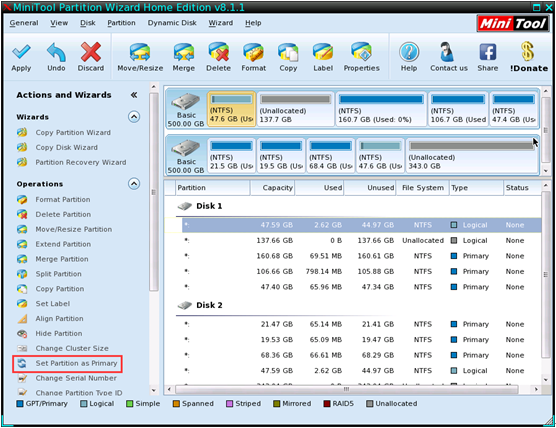556x428 pixels.
Task: Click the Donate dollar sign icon
Action: tap(528, 51)
